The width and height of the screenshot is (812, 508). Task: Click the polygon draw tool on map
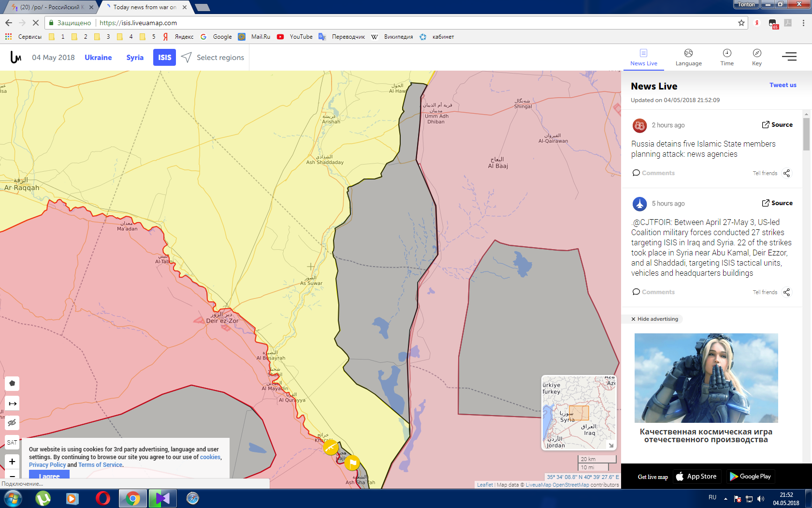click(12, 383)
